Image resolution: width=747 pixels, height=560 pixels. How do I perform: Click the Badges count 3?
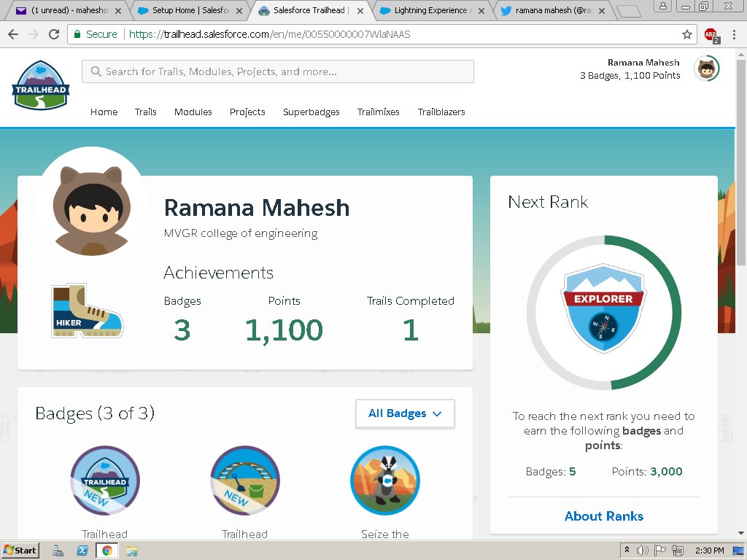[x=182, y=330]
